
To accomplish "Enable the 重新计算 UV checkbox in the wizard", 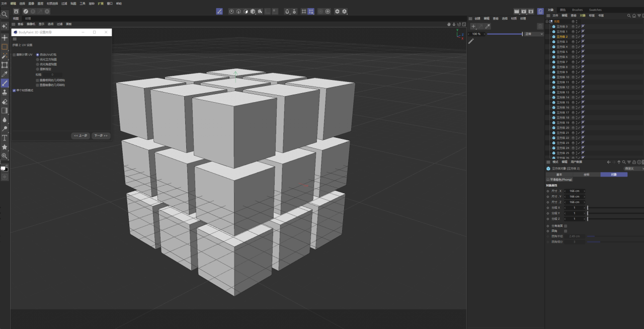I will point(14,54).
